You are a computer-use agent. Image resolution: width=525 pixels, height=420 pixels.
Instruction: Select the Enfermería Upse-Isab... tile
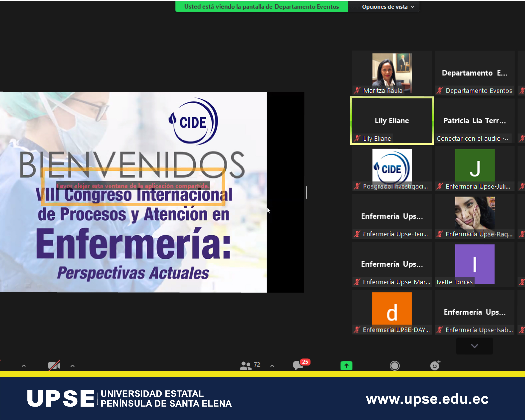pyautogui.click(x=474, y=312)
